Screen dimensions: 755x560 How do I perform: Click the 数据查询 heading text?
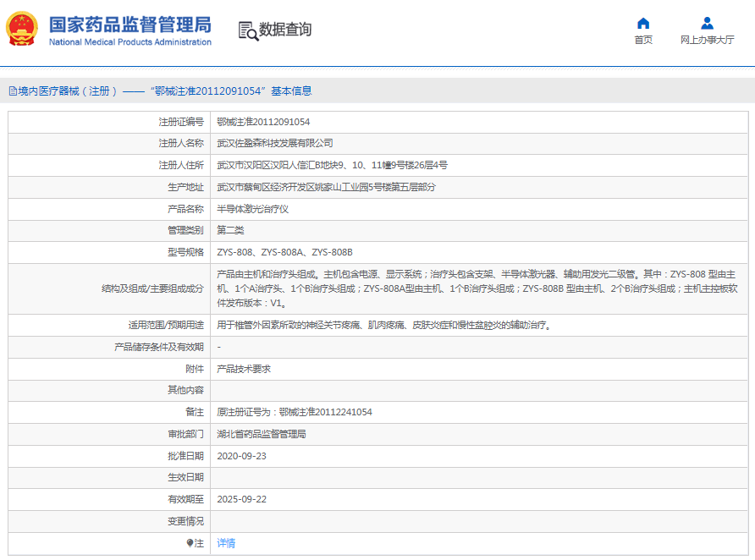[285, 30]
